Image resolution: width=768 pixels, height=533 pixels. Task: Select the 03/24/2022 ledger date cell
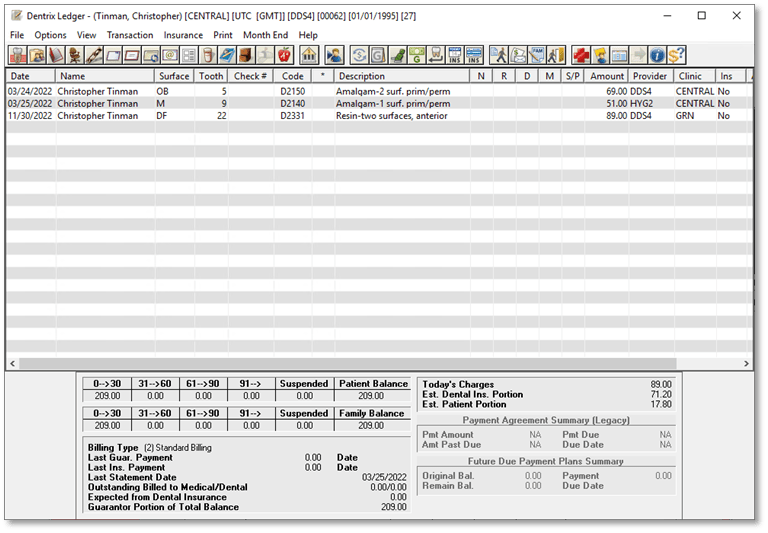(x=30, y=92)
